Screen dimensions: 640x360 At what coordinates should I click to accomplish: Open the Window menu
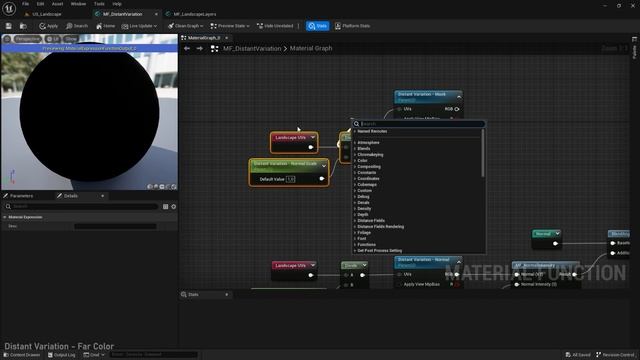(78, 4)
